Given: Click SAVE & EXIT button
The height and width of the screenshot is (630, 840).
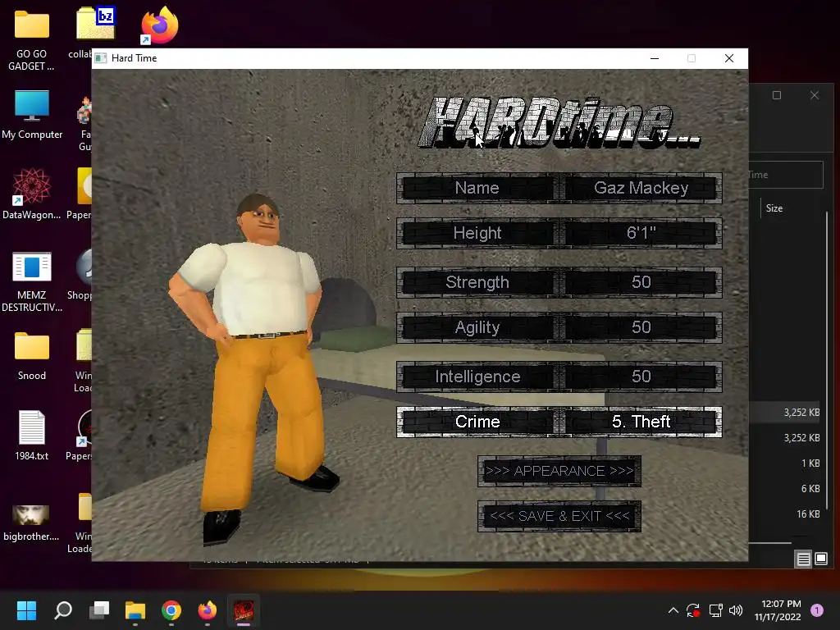Looking at the screenshot, I should [x=559, y=516].
